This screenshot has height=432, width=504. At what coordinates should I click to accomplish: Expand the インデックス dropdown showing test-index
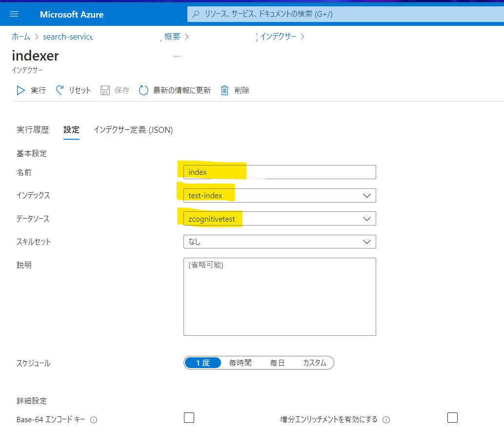click(280, 196)
